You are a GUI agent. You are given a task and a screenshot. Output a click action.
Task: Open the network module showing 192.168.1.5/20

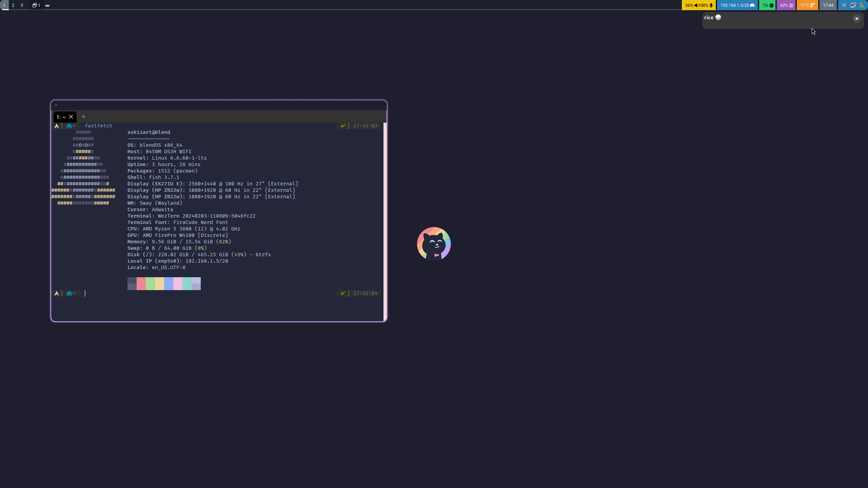point(737,5)
